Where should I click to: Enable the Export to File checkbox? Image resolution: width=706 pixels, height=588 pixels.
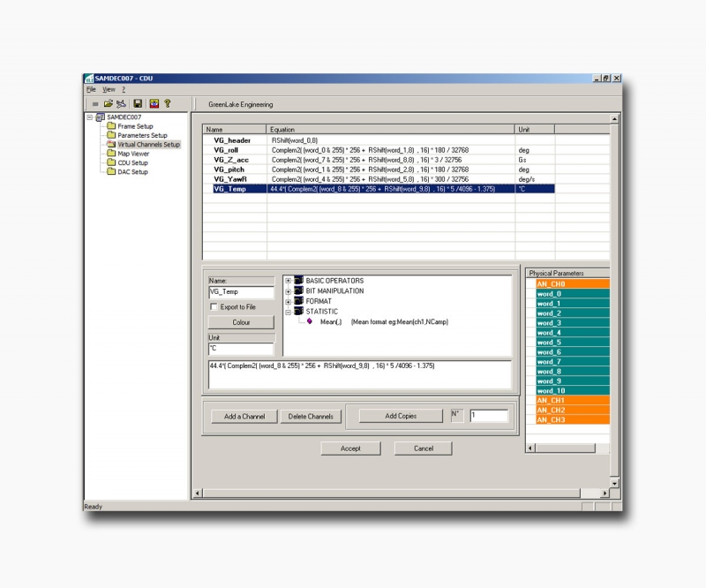coord(214,307)
